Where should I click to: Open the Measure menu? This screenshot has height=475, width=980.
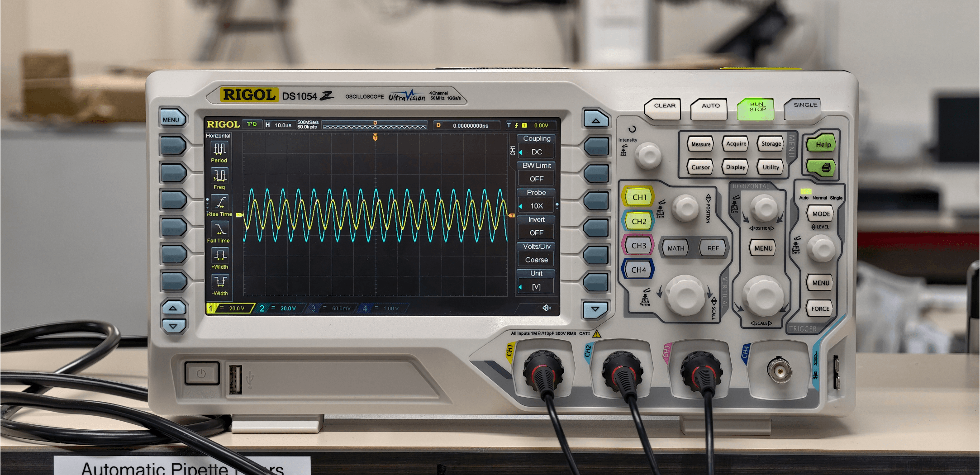(x=700, y=144)
